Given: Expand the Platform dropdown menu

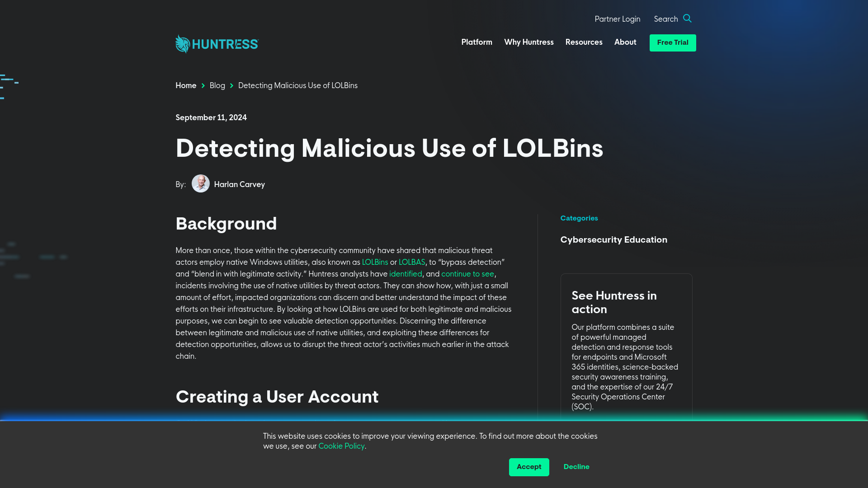Looking at the screenshot, I should pyautogui.click(x=477, y=42).
